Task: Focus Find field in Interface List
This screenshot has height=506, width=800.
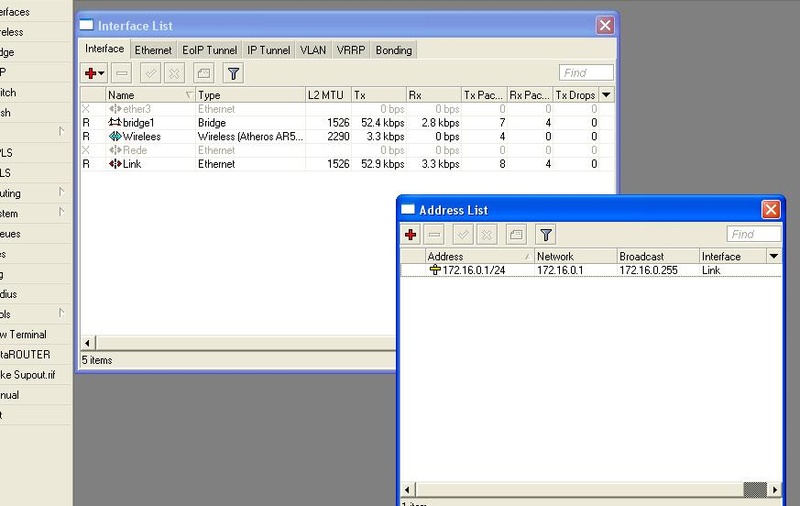Action: 586,73
